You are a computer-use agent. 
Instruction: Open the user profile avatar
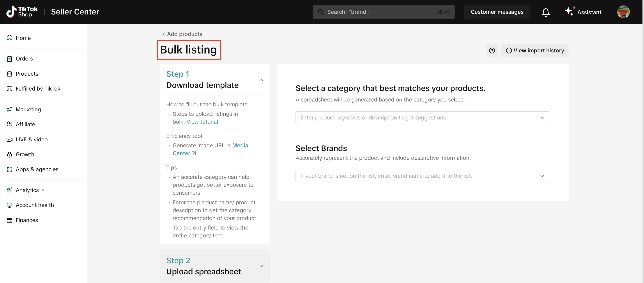pyautogui.click(x=623, y=12)
